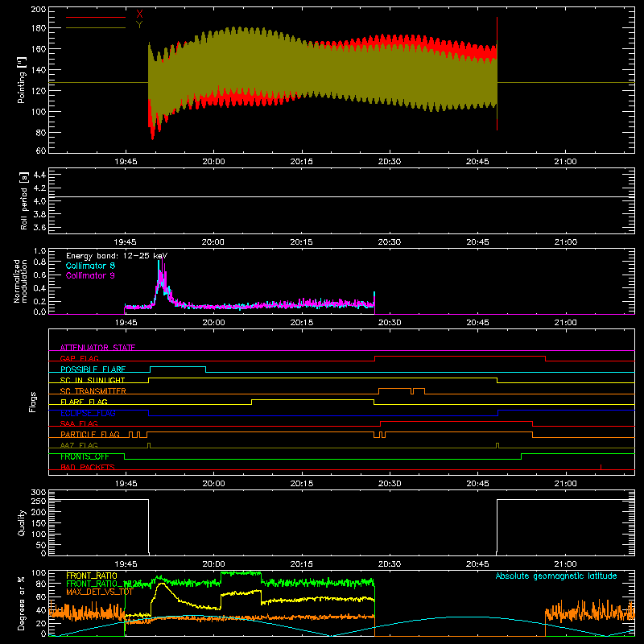Click the red vertical spike ending the pointing data
Image resolution: width=644 pixels, height=644 pixels.
click(x=497, y=74)
